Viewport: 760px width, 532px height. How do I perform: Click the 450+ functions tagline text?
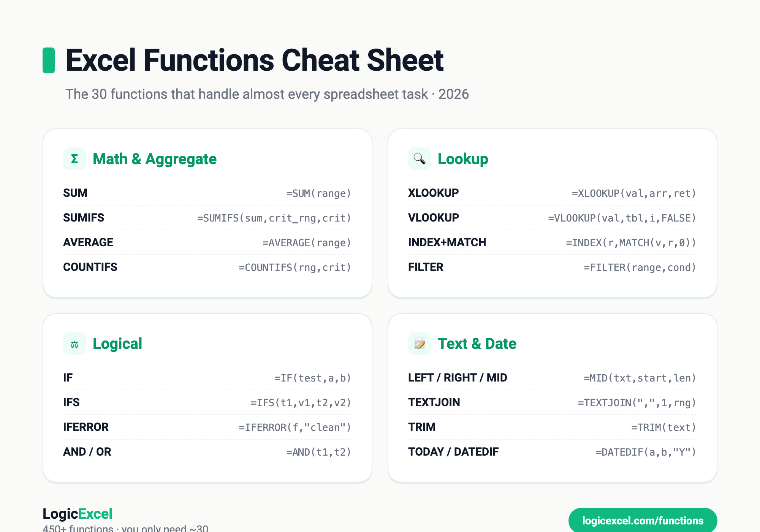125,528
